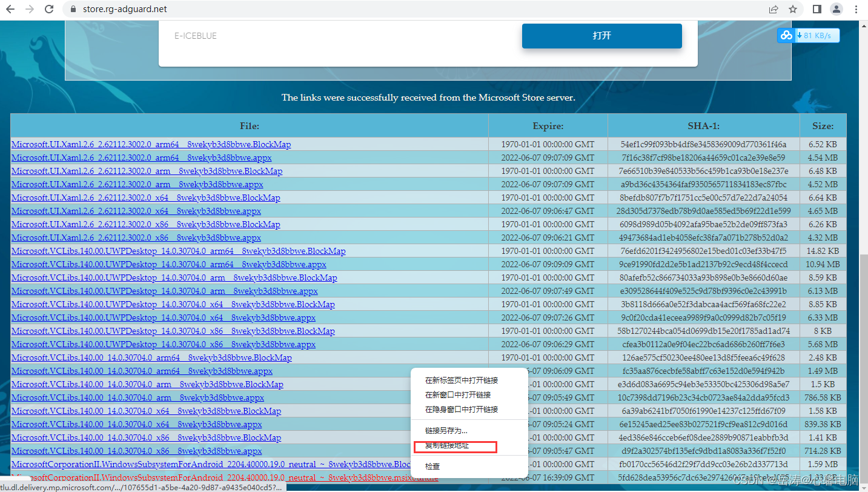Click the SHA-1: column header
This screenshot has height=492, width=868.
tap(704, 126)
